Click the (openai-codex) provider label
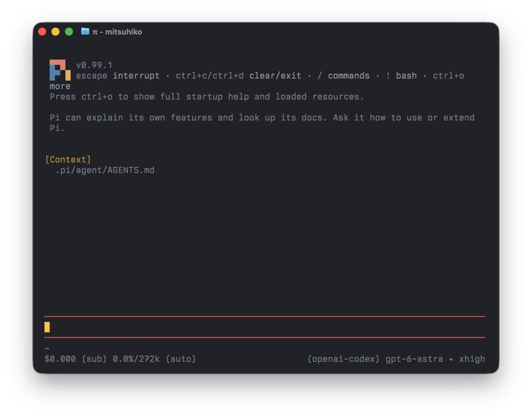532x417 pixels. click(x=343, y=359)
